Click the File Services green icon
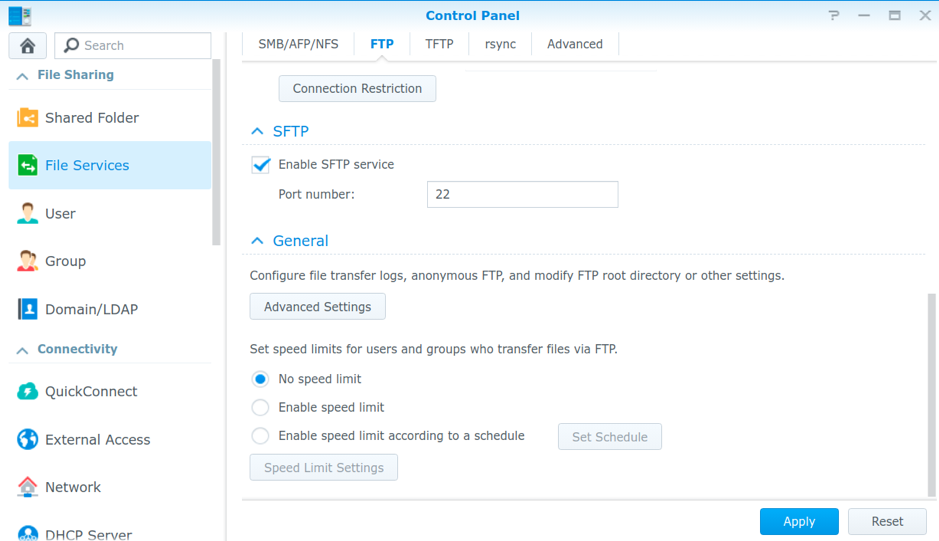 click(27, 166)
